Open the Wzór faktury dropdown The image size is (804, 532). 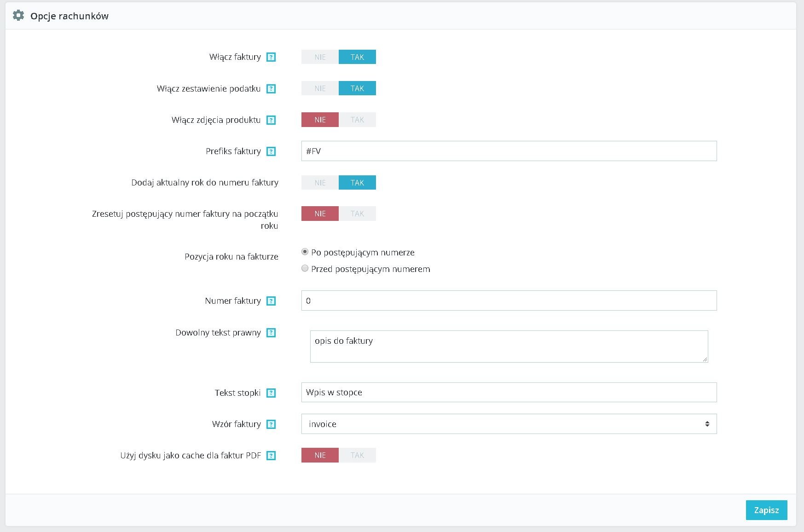tap(509, 424)
